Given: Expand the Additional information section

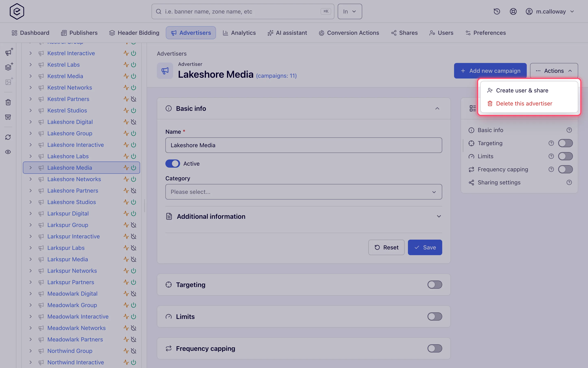Looking at the screenshot, I should pos(303,216).
